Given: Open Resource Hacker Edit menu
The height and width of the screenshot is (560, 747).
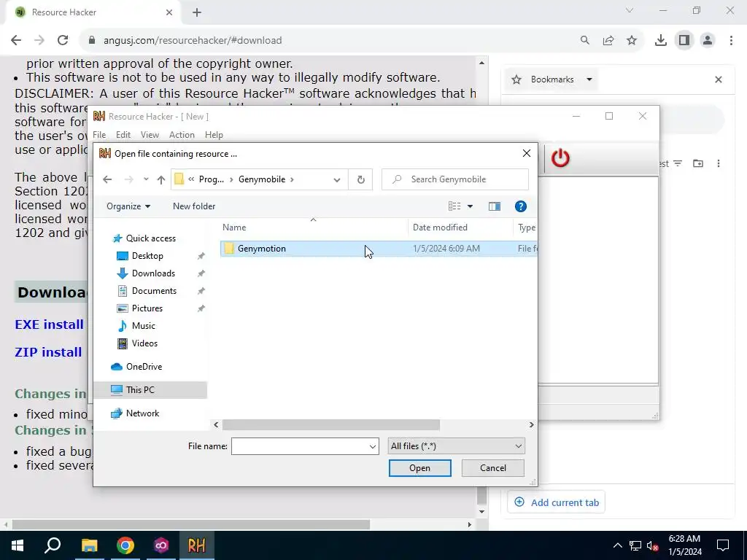Looking at the screenshot, I should tap(123, 135).
